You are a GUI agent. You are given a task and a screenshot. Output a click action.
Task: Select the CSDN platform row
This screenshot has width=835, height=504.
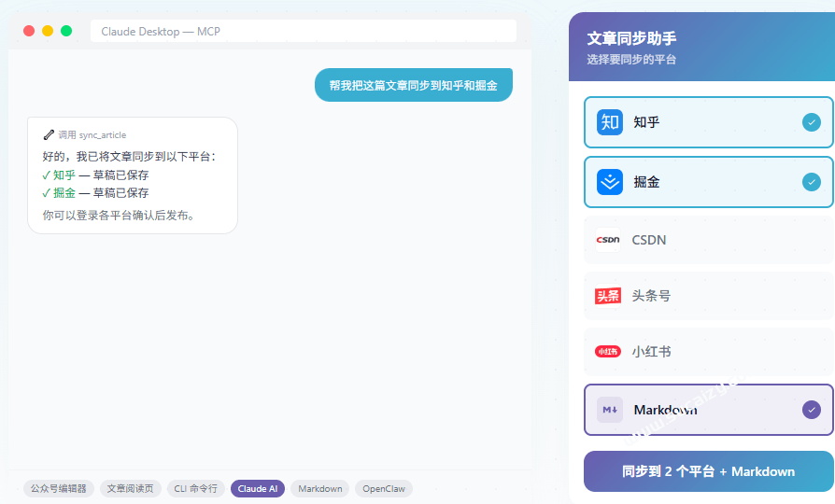(709, 240)
